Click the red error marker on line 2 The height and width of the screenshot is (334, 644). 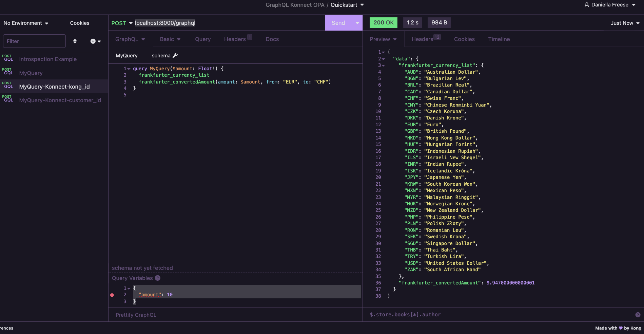[112, 295]
